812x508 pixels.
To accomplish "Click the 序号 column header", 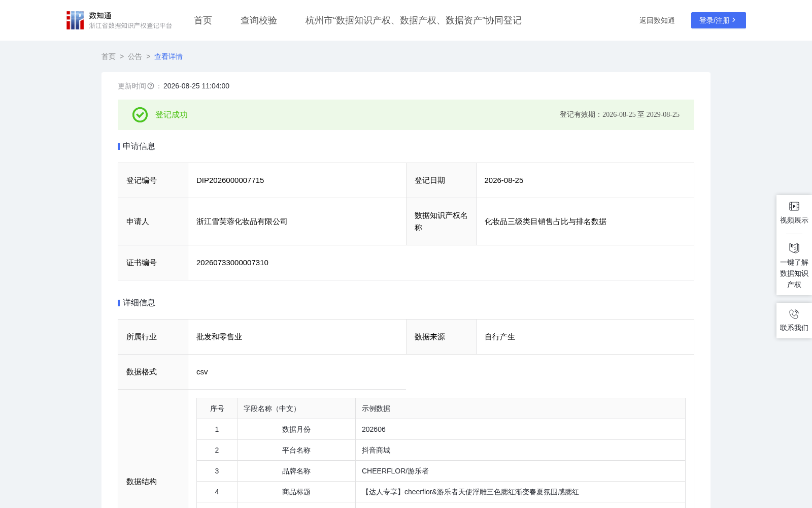I will coord(217,408).
